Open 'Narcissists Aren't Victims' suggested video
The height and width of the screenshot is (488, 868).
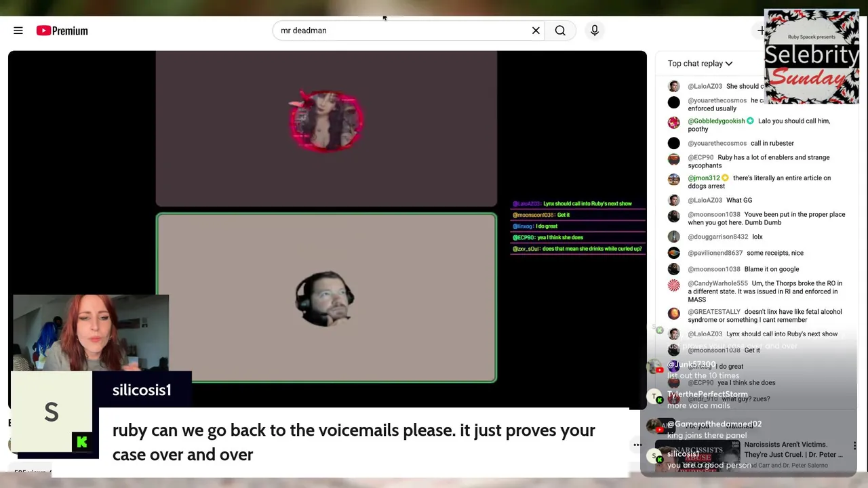[x=793, y=449]
